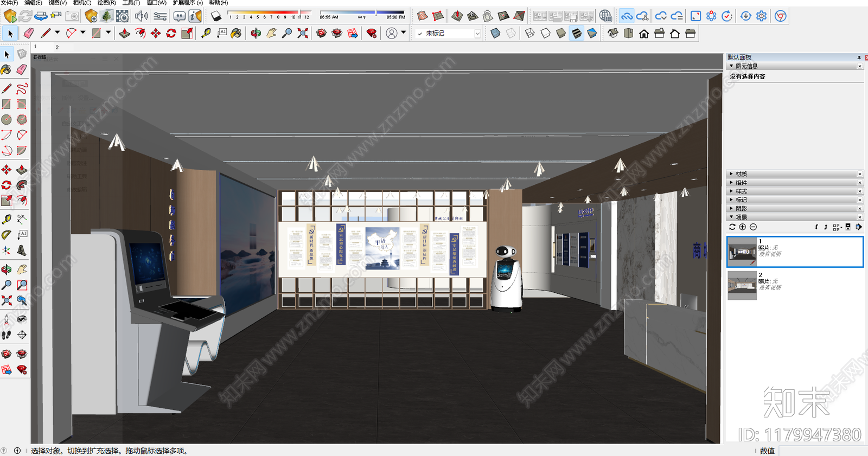This screenshot has width=868, height=456.
Task: Select the Position Camera tool in left toolbar
Action: (x=7, y=319)
